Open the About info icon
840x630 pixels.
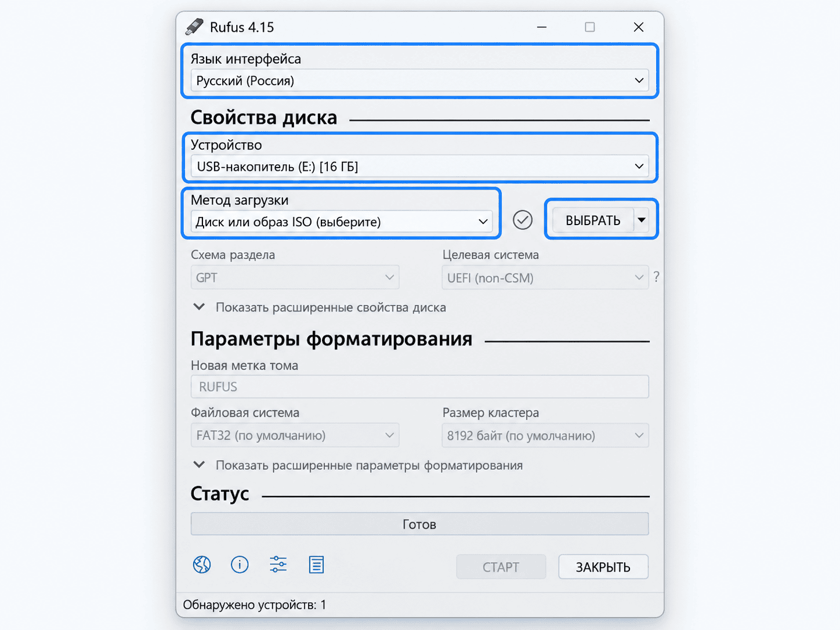(240, 564)
